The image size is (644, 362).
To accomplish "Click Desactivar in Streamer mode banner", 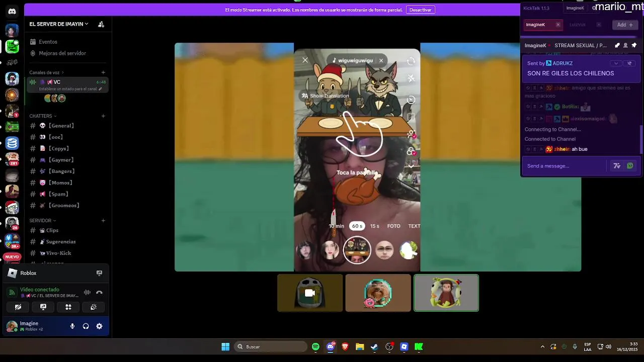I will click(421, 10).
